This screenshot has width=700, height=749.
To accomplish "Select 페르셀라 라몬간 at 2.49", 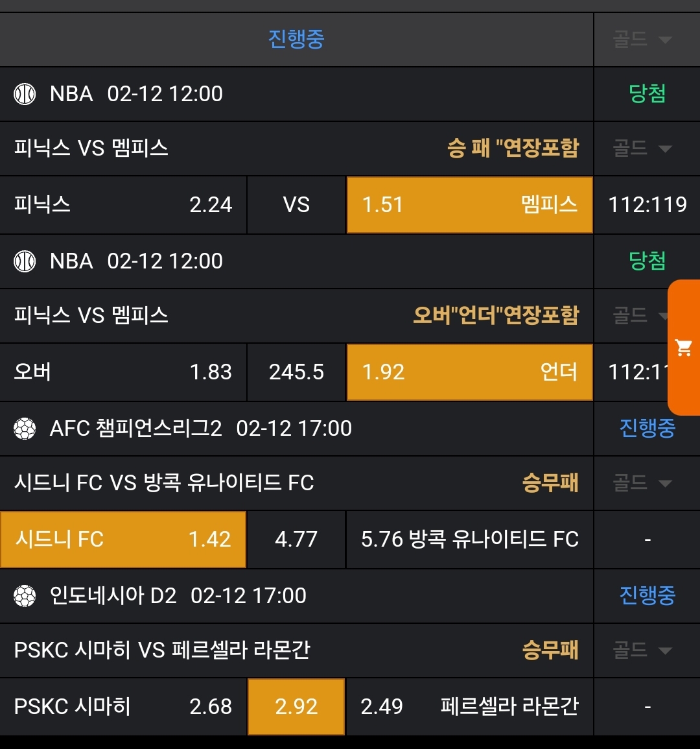I will (469, 707).
